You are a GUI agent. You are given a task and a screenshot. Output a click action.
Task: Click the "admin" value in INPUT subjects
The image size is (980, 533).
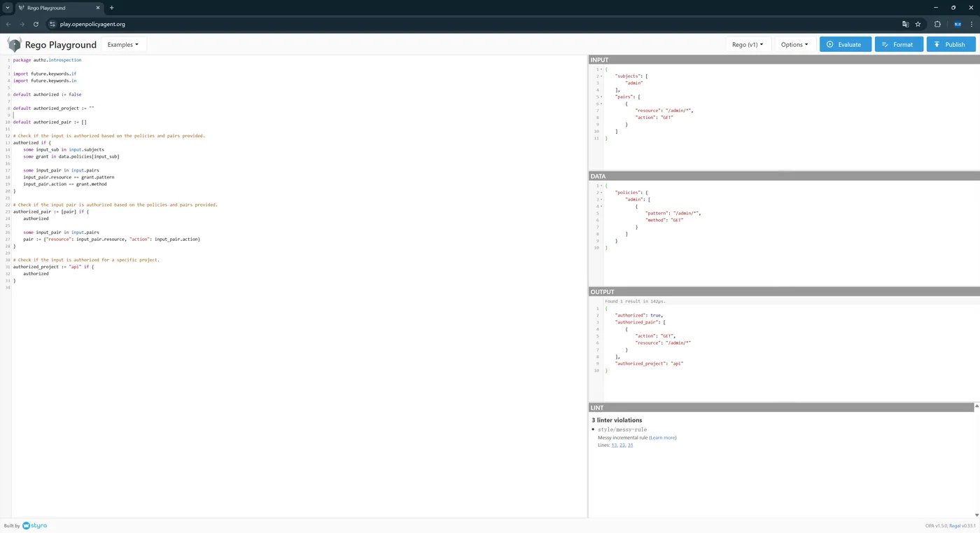pos(634,83)
